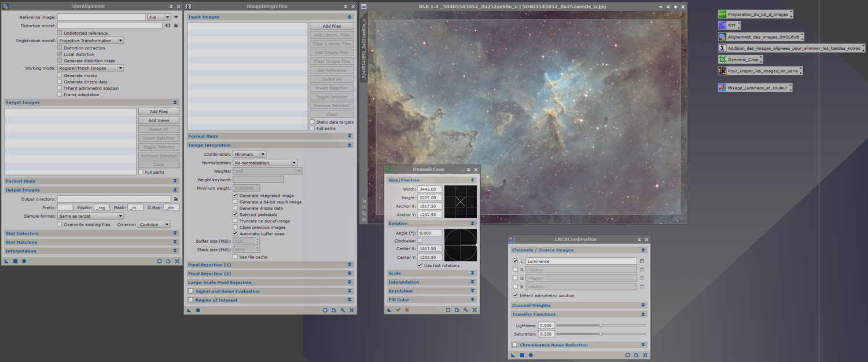This screenshot has height=362, width=868.
Task: Toggle the Frame adaptation checkbox
Action: coord(60,94)
